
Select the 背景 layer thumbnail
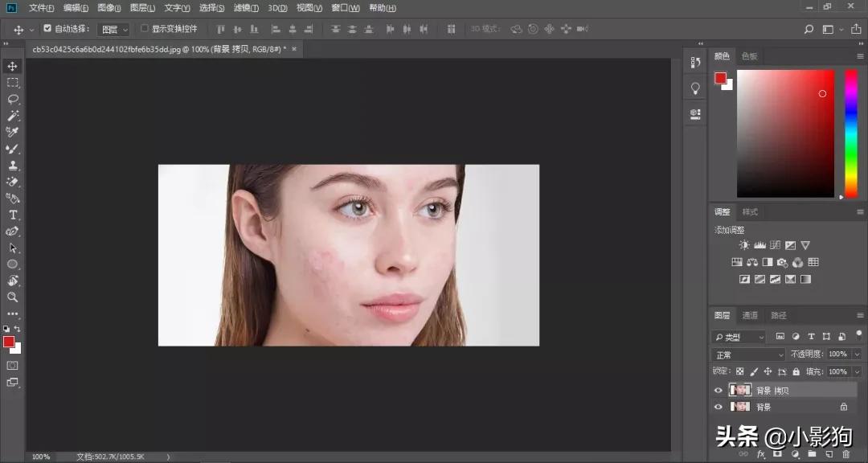pos(739,407)
